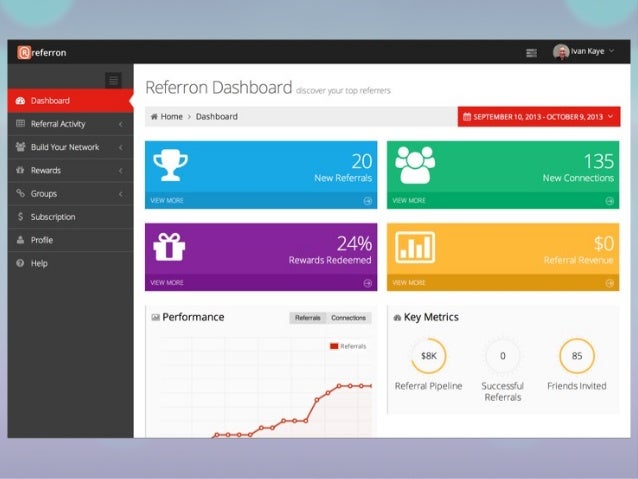
Task: Open Build Your Network sidebar item
Action: point(70,147)
